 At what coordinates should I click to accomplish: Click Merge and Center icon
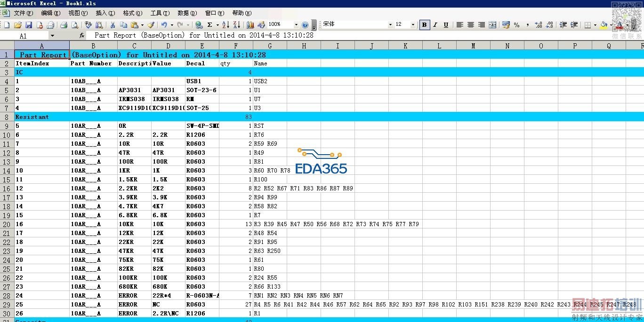click(x=492, y=24)
